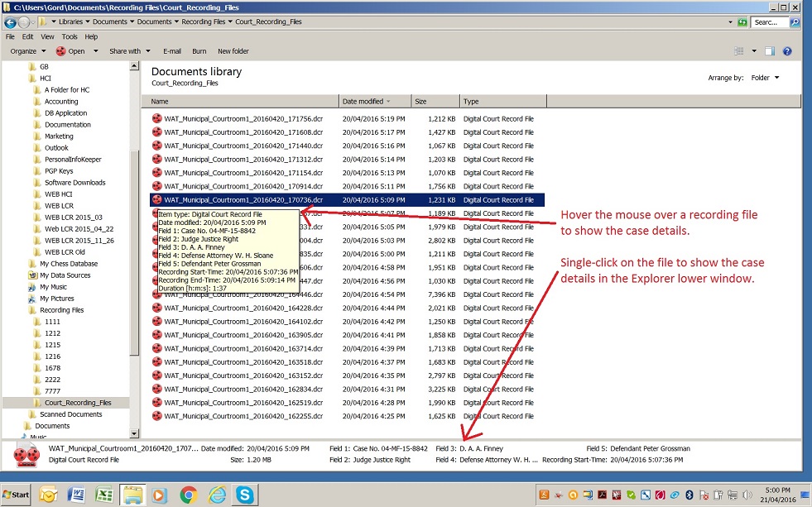Open the Share with dropdown
The height and width of the screenshot is (507, 812).
point(128,51)
